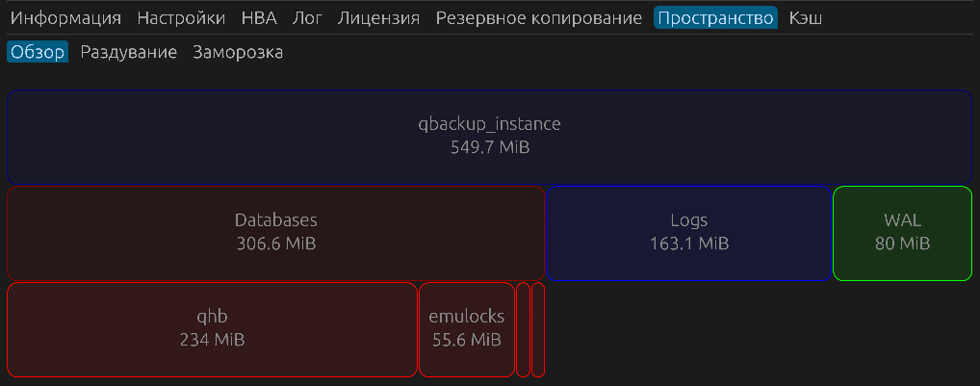Image resolution: width=980 pixels, height=386 pixels.
Task: Go to the Лог tab
Action: [x=308, y=18]
